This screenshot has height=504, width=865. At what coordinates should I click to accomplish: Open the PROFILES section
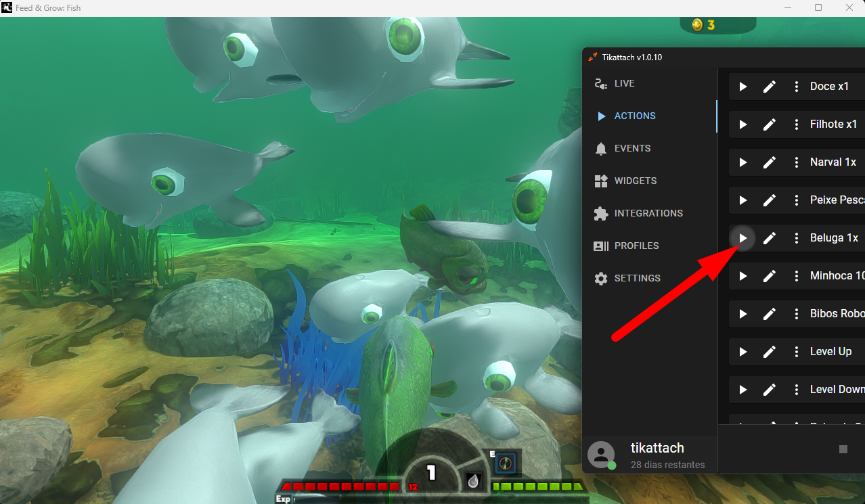[650, 246]
